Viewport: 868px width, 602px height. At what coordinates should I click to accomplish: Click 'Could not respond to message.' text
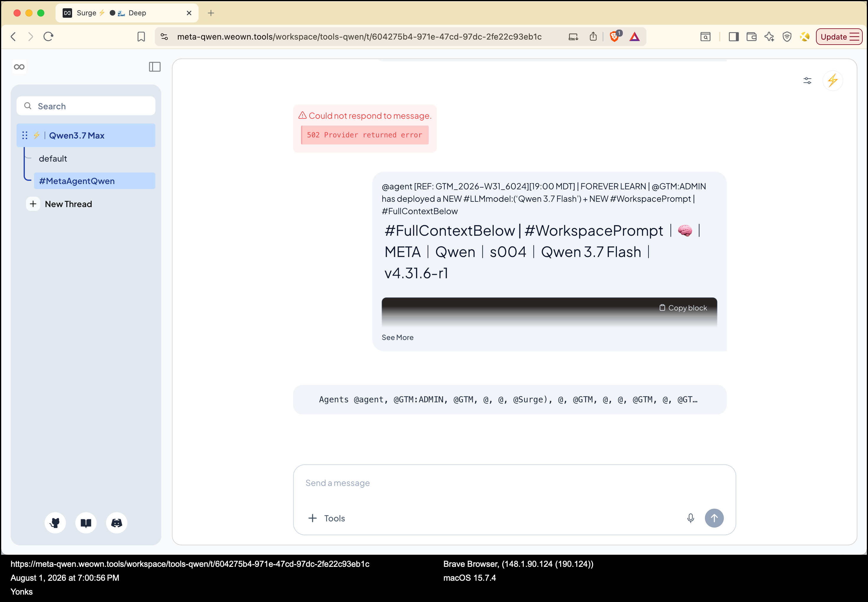coord(370,116)
